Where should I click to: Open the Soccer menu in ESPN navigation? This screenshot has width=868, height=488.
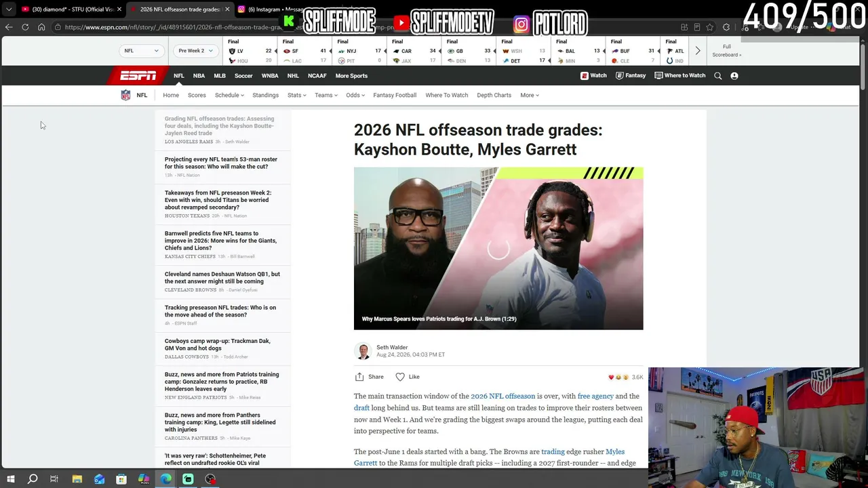point(243,76)
